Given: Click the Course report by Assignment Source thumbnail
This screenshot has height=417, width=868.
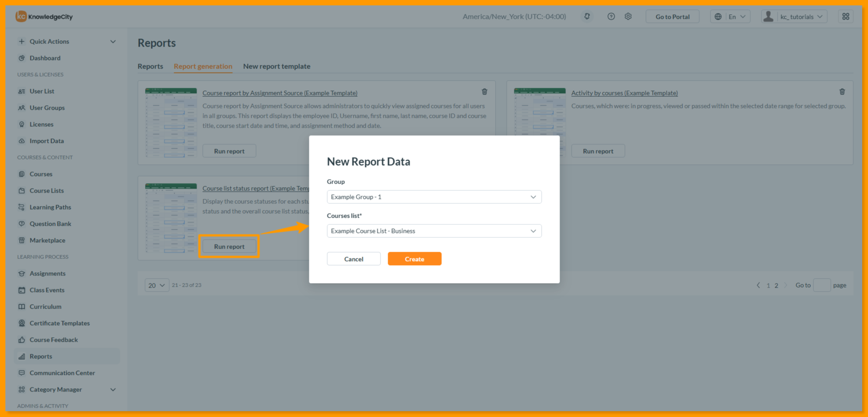Looking at the screenshot, I should pyautogui.click(x=171, y=123).
